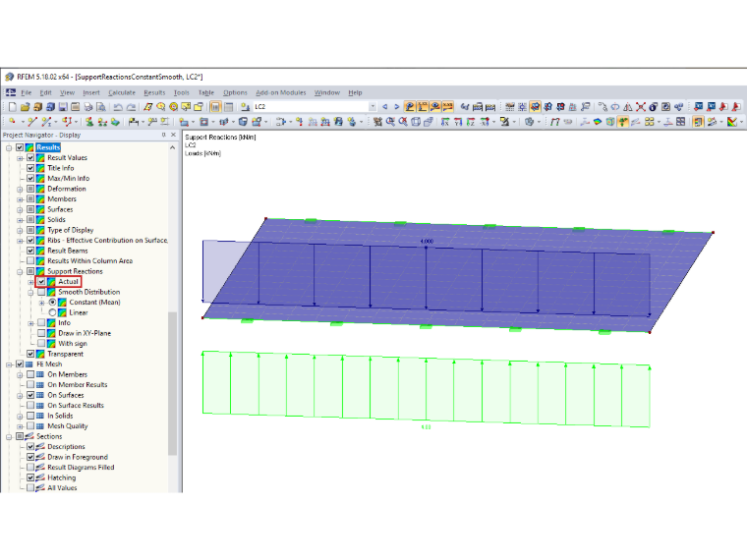The width and height of the screenshot is (747, 560).
Task: Expand the Deformation tree node
Action: pos(20,189)
